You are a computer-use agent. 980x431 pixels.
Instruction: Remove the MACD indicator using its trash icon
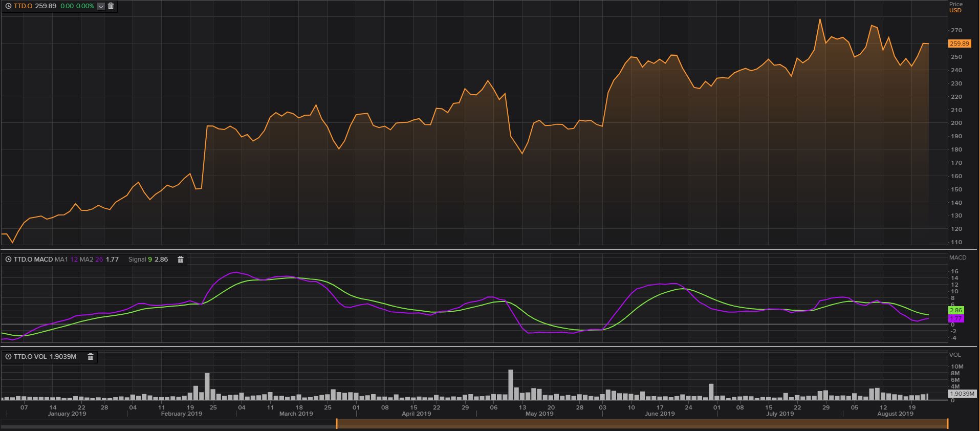[180, 260]
